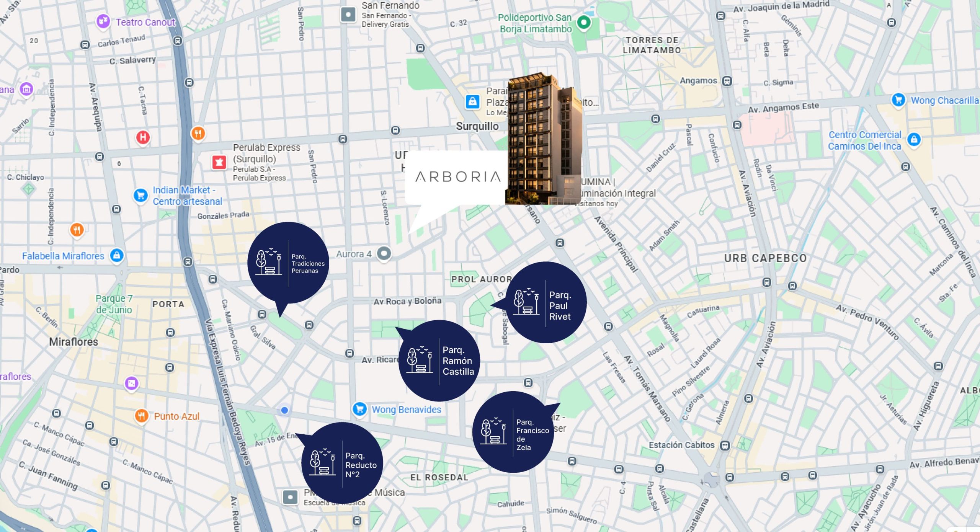
Task: Click the Polideportivo San Borja Limatambo pin
Action: (583, 22)
